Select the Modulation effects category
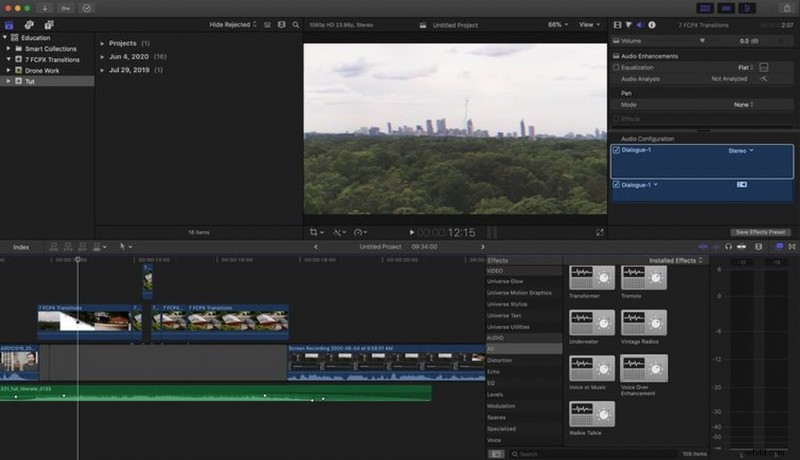 pos(501,406)
